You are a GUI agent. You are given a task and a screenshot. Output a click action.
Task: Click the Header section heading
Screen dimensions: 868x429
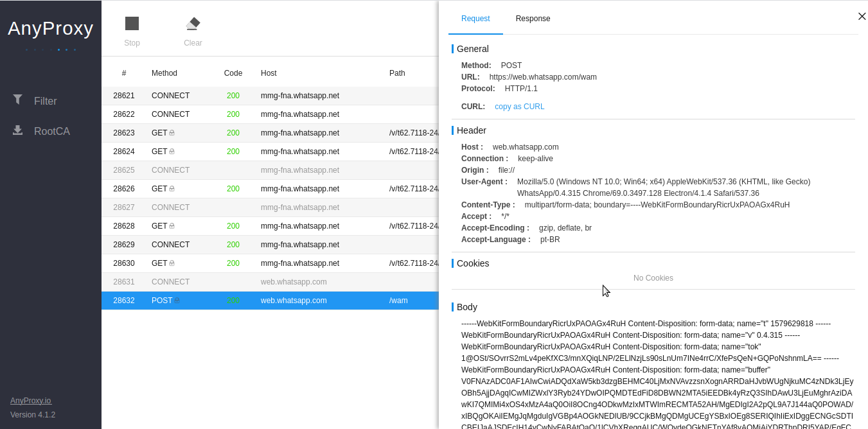pos(472,130)
